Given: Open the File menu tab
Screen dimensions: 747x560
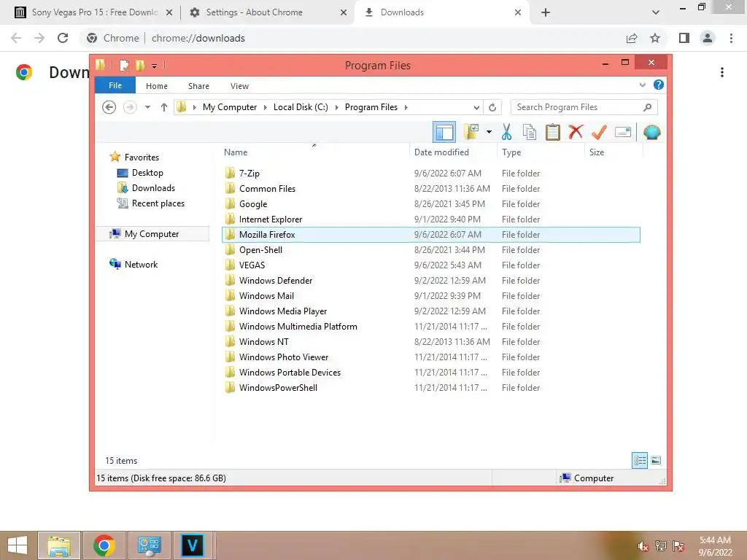Looking at the screenshot, I should 115,85.
